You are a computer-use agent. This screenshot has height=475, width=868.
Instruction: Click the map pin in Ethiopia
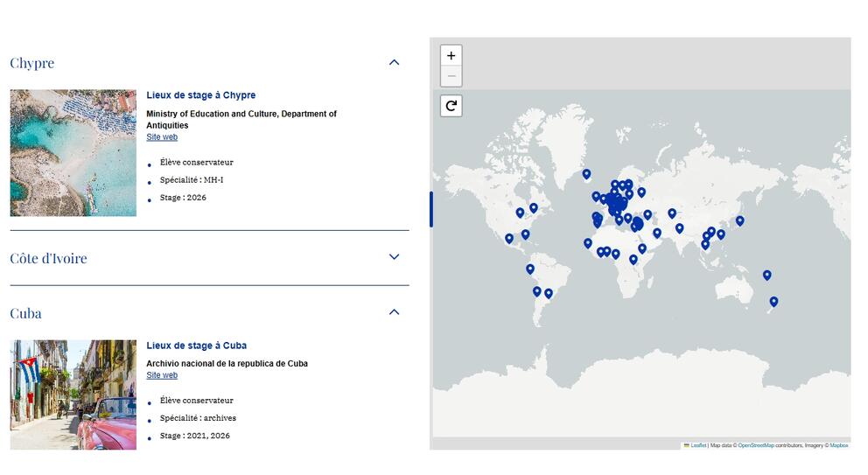coord(641,248)
